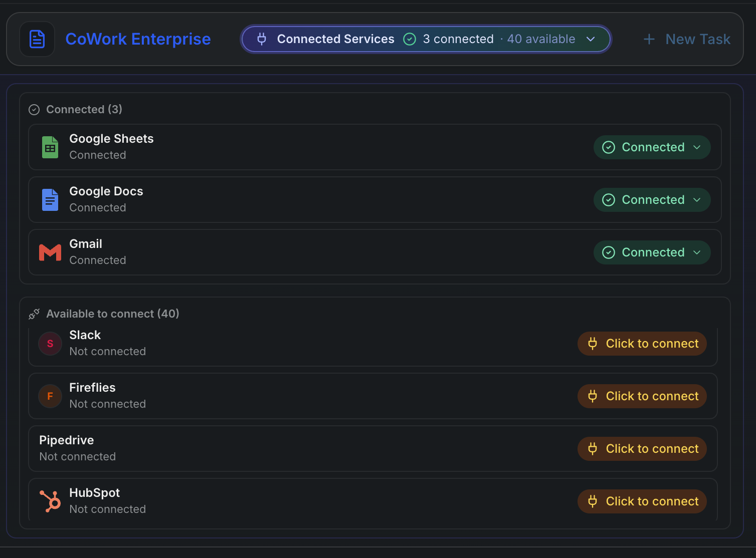The width and height of the screenshot is (756, 558).
Task: Connect Fireflies using Click to connect
Action: [642, 396]
